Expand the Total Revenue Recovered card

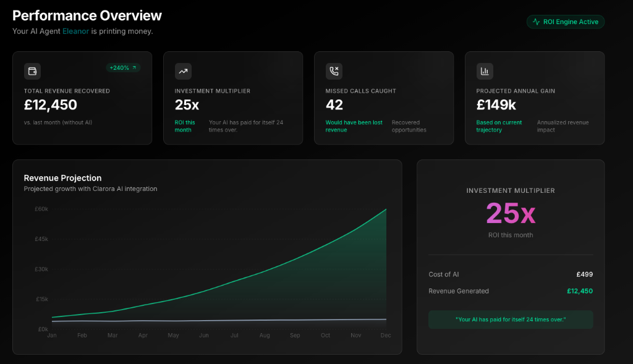[x=82, y=98]
